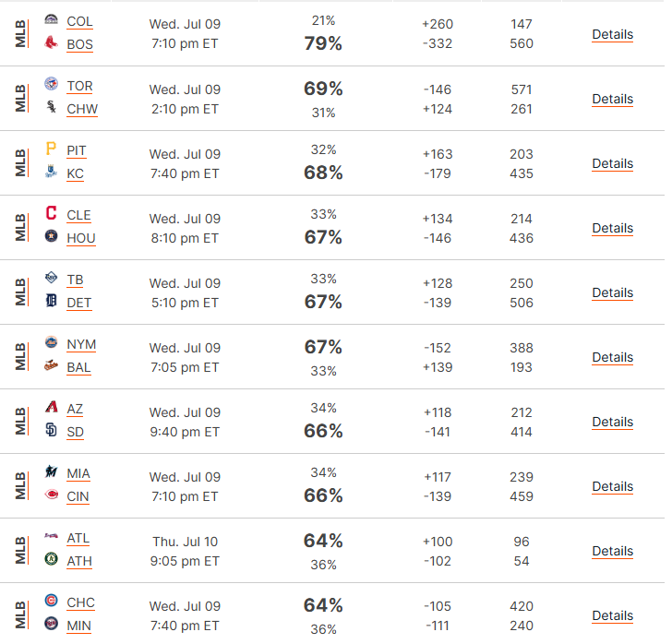The image size is (672, 644).
Task: Click the Arizona Diamondbacks A logo
Action: click(x=51, y=406)
